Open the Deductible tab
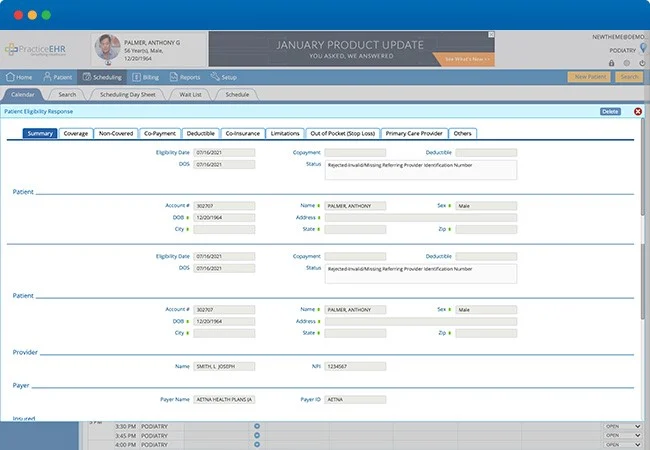650x450 pixels. pyautogui.click(x=200, y=133)
